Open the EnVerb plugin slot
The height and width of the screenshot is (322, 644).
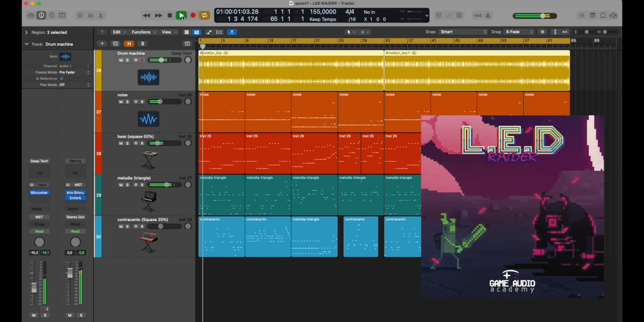pos(75,198)
